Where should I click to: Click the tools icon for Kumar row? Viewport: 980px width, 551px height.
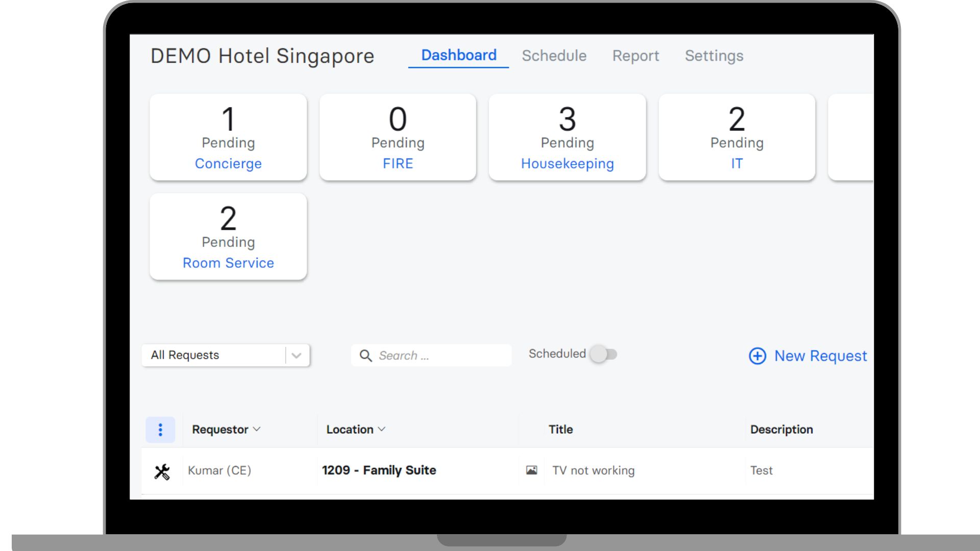coord(162,471)
